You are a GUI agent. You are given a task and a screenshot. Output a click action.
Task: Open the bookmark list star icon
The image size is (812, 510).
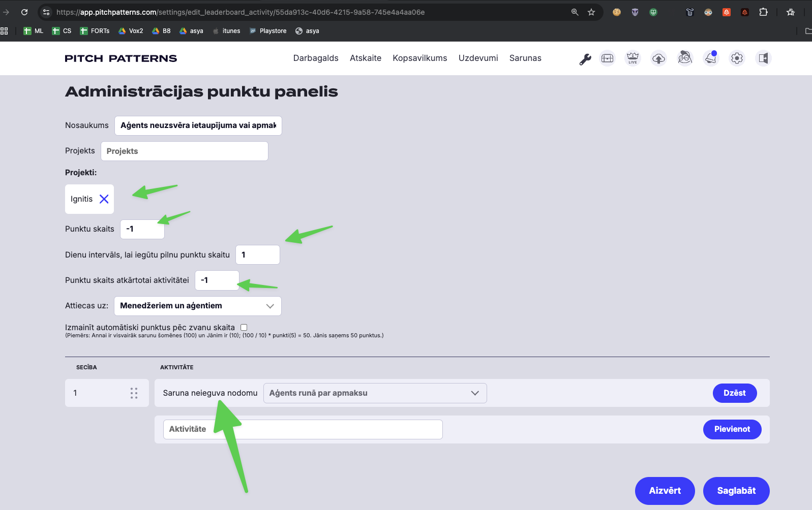[x=791, y=12]
